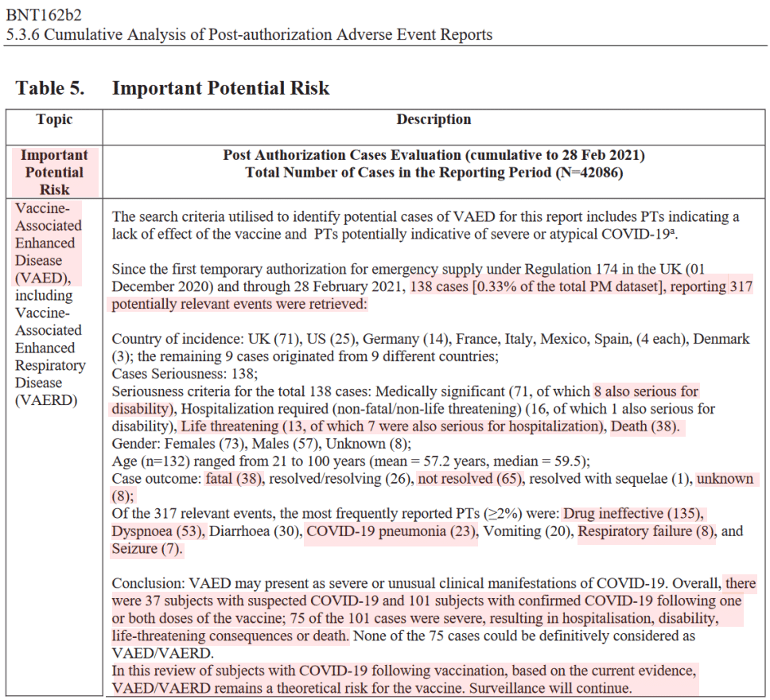Click 'VAED/VAERD.' line ending the conclusion paragraph
Image resolution: width=770 pixels, height=700 pixels.
coord(162,653)
